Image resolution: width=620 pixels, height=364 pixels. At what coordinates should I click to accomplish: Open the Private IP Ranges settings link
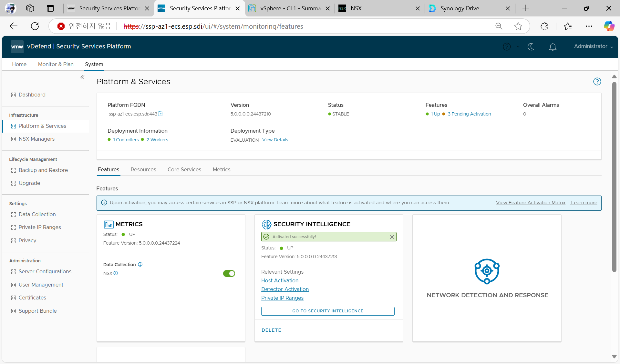[282, 298]
